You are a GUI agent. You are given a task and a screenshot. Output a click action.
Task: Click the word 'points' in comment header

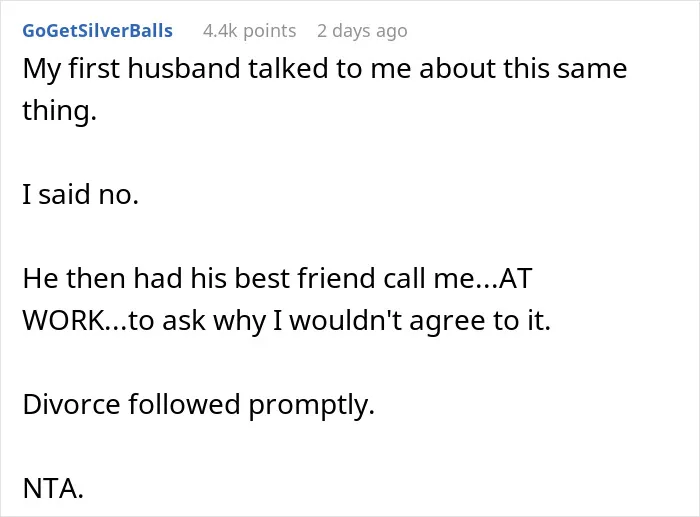270,31
